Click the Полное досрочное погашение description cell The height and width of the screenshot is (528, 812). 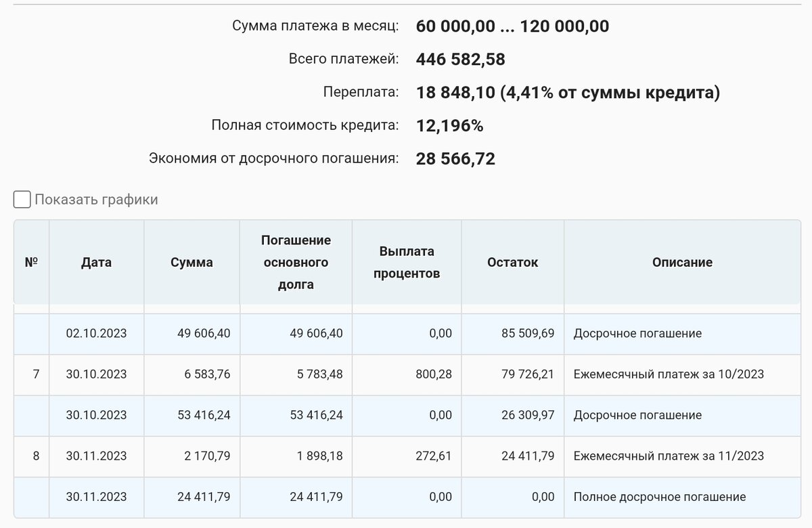[659, 497]
